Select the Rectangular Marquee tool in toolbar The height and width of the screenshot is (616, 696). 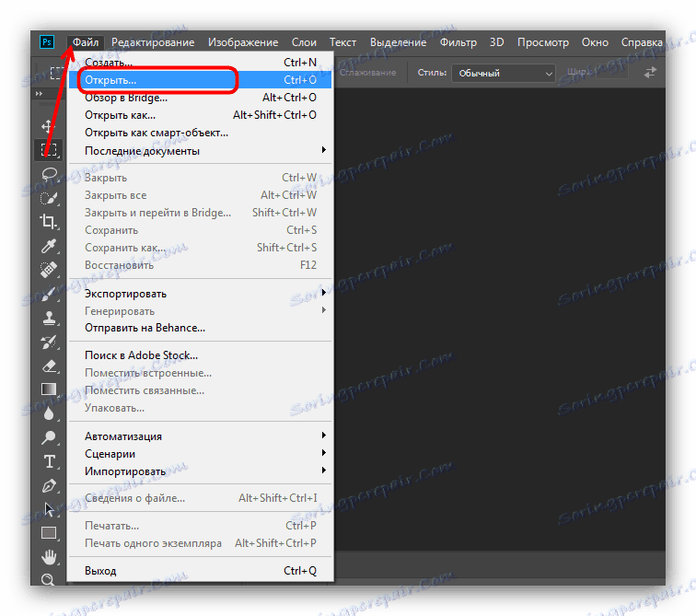coord(49,149)
